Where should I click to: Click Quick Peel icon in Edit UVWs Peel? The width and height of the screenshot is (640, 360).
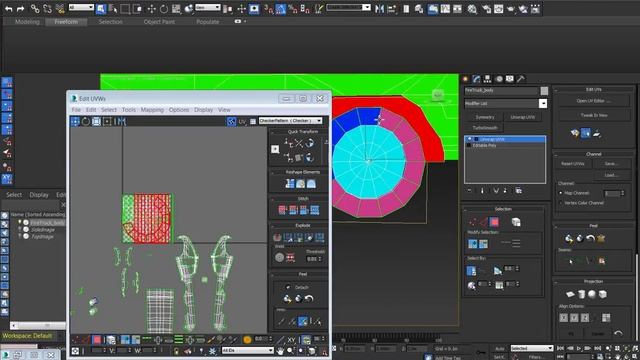(287, 299)
